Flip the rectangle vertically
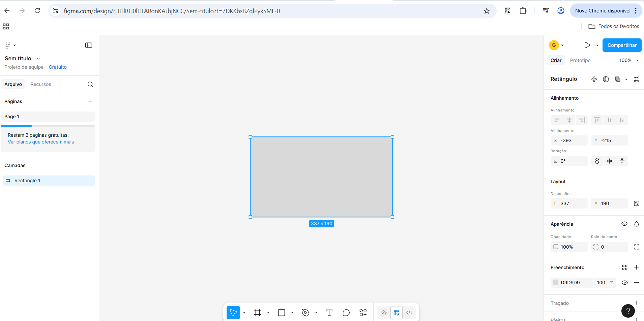 [x=622, y=161]
